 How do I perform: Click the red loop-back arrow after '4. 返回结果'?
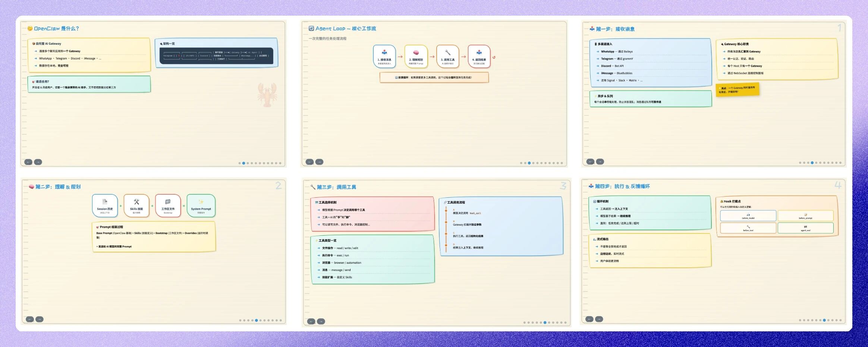[494, 57]
